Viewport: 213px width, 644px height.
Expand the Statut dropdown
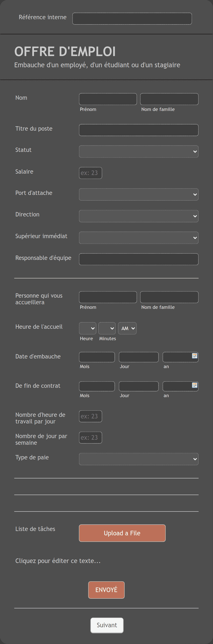tap(139, 151)
